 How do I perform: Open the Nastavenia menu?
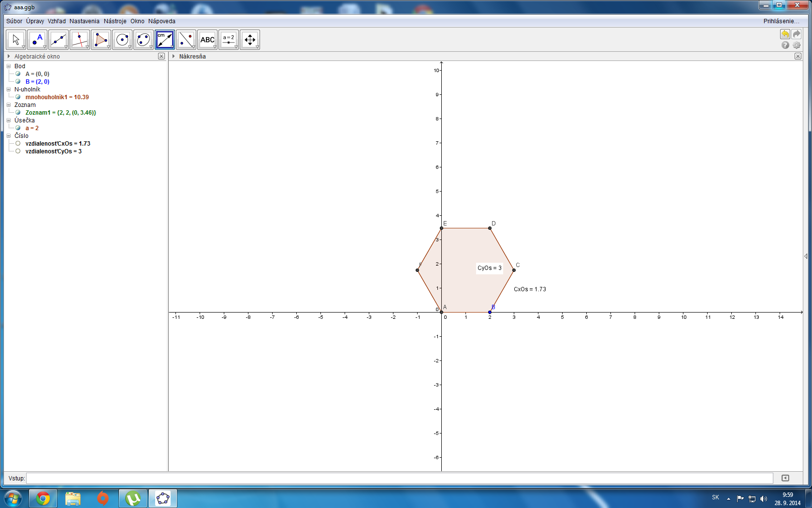coord(84,21)
